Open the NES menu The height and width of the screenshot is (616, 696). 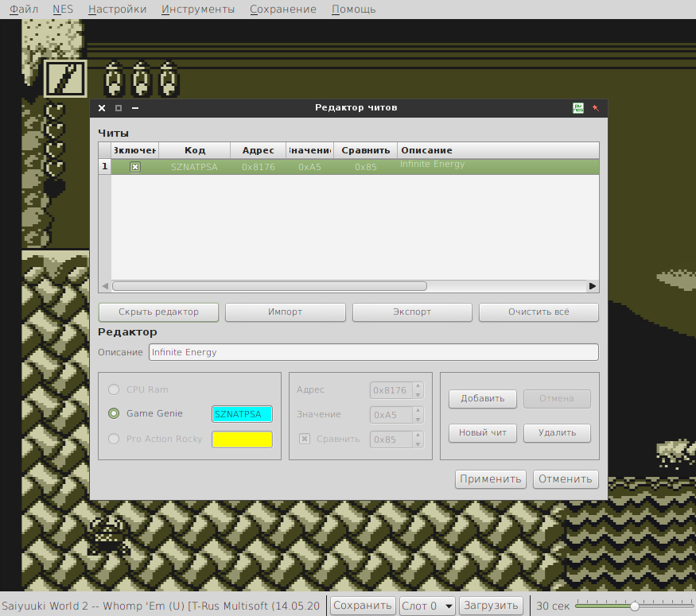pyautogui.click(x=63, y=9)
